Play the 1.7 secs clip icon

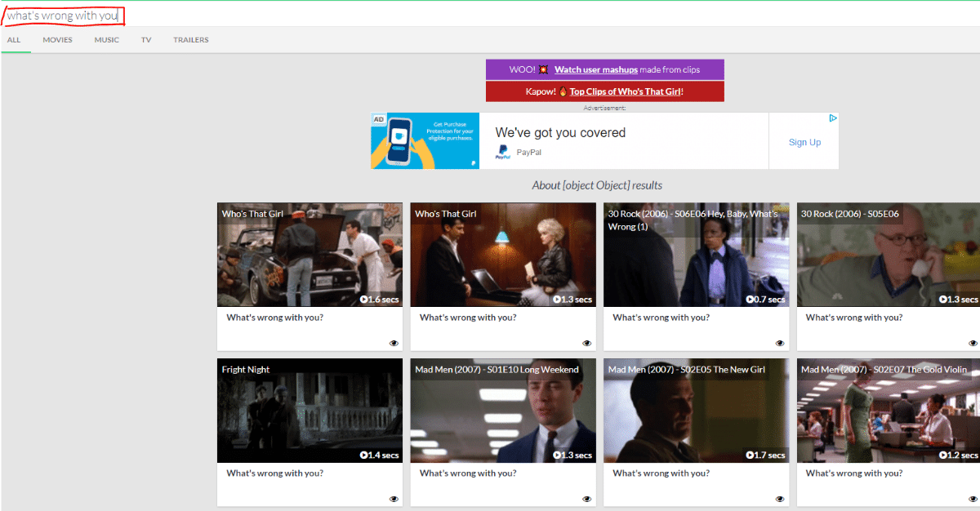pyautogui.click(x=750, y=455)
